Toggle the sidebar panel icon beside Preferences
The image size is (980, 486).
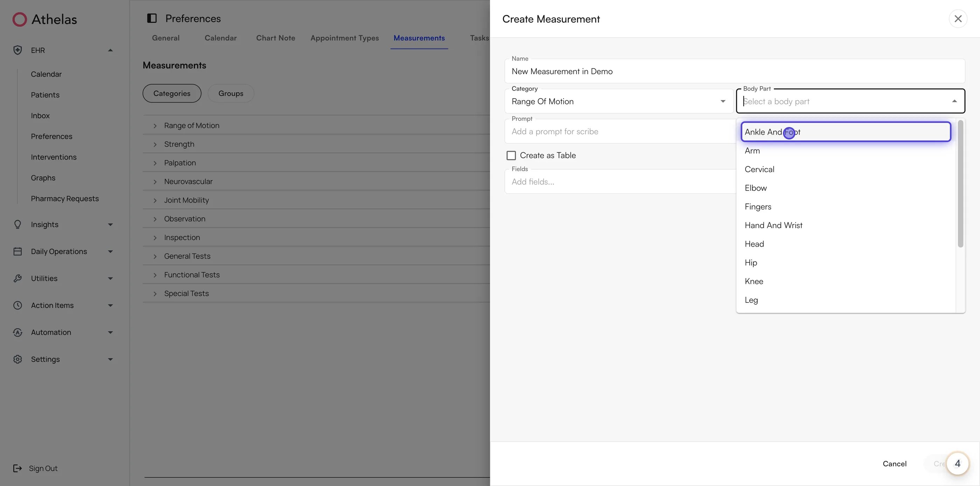click(x=152, y=18)
